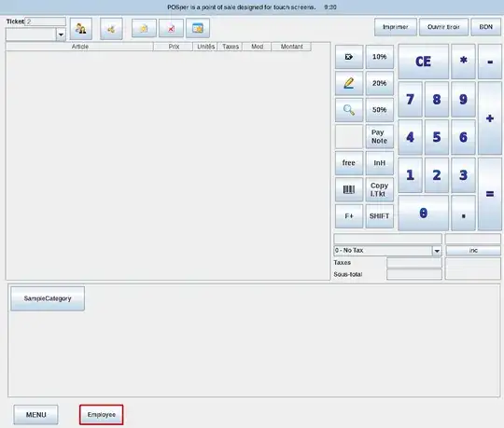504x428 pixels.
Task: Click the Prix column header
Action: coord(174,47)
